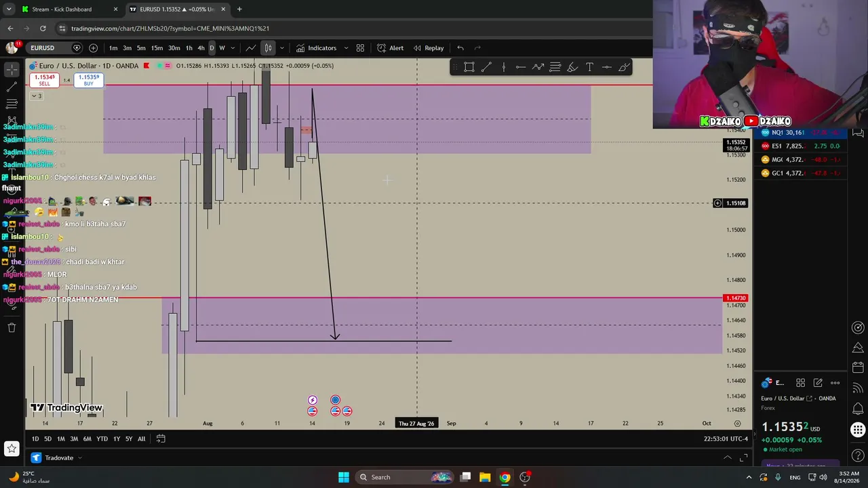The width and height of the screenshot is (868, 488).
Task: Set chart range to All
Action: (x=141, y=439)
